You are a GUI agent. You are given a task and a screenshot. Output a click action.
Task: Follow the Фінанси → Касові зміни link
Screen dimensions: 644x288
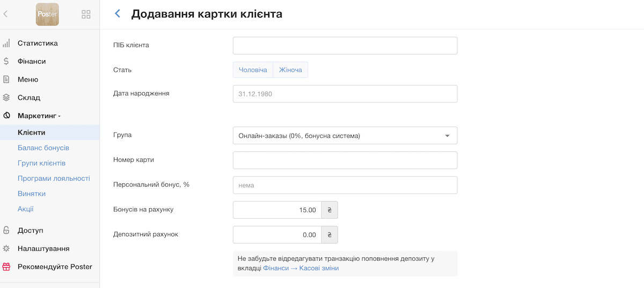(301, 268)
